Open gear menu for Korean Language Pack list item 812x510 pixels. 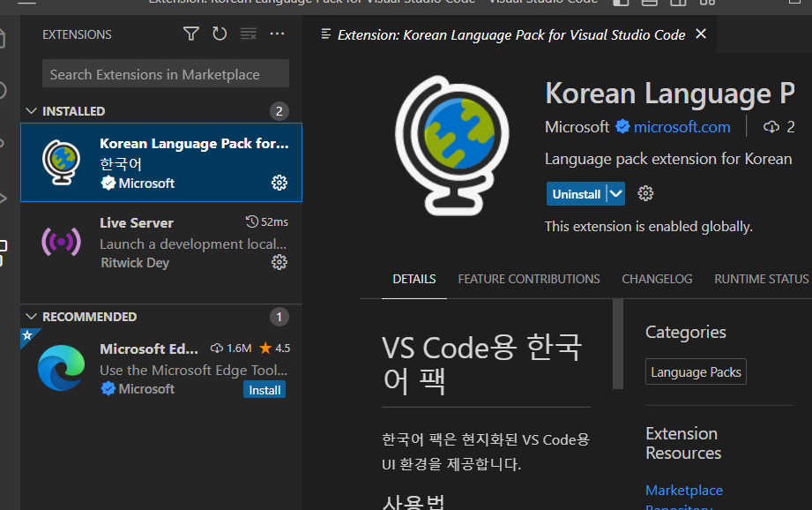pyautogui.click(x=279, y=183)
